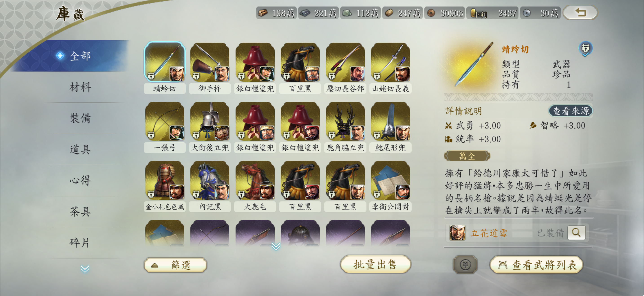Image resolution: width=644 pixels, height=296 pixels.
Task: Click the back arrow button
Action: [x=580, y=13]
